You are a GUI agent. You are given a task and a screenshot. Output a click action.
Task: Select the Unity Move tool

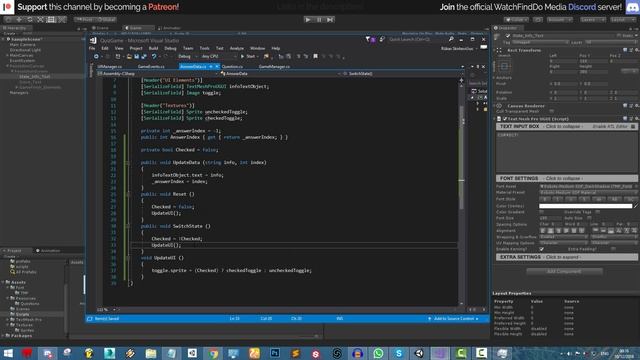(x=19, y=20)
